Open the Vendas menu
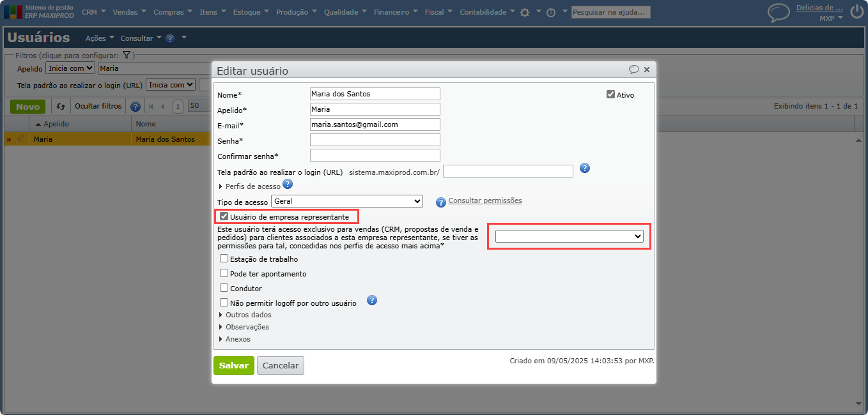The width and height of the screenshot is (868, 415). [x=129, y=12]
